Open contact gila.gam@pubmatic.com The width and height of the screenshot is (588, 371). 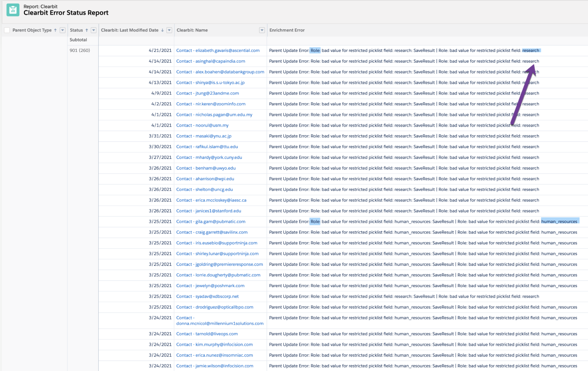[x=211, y=222]
